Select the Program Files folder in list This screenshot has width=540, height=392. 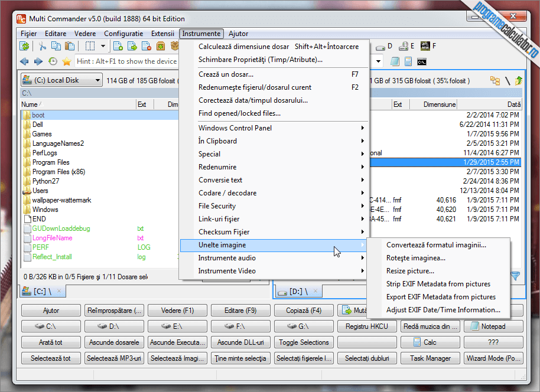[51, 162]
